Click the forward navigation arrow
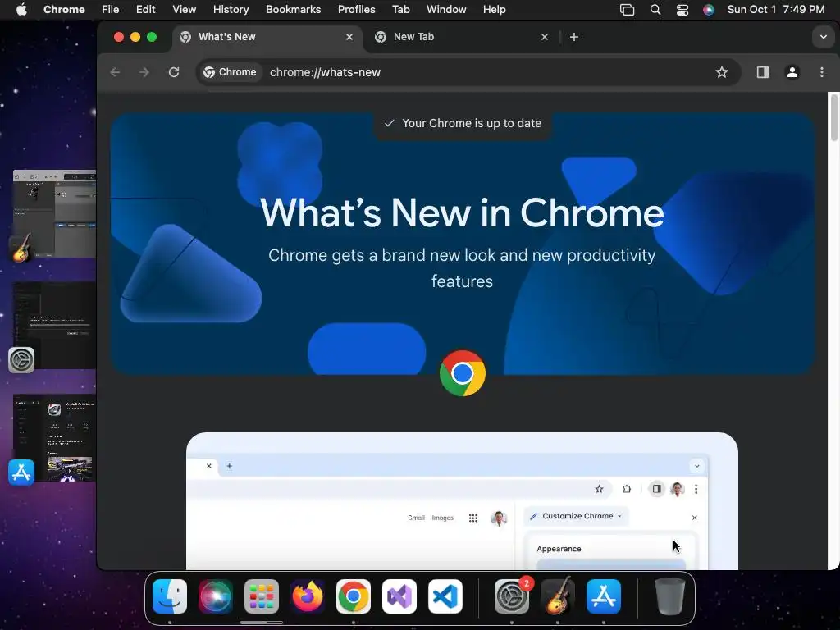840x630 pixels. [144, 72]
